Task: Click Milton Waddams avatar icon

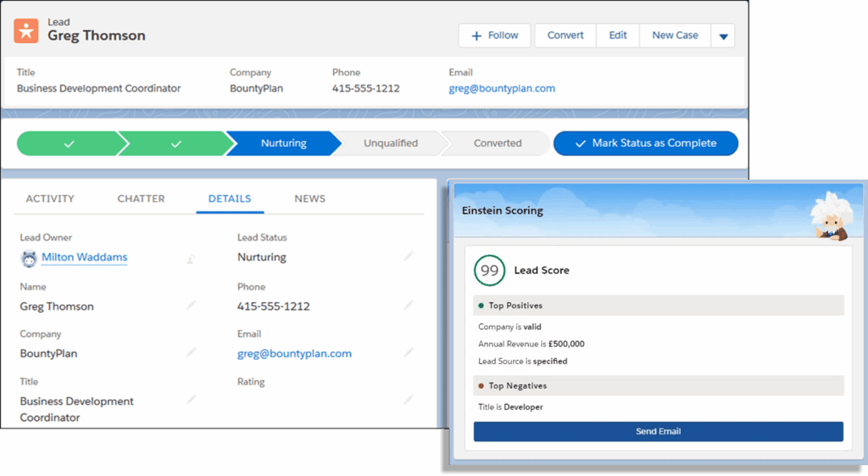Action: 29,258
